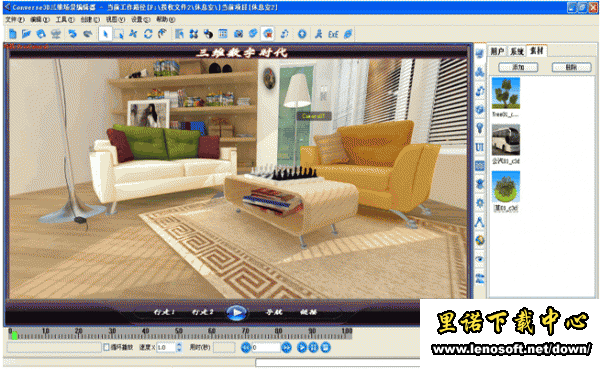This screenshot has height=369, width=600.
Task: Click the frame number field showing 0
Action: tap(266, 348)
